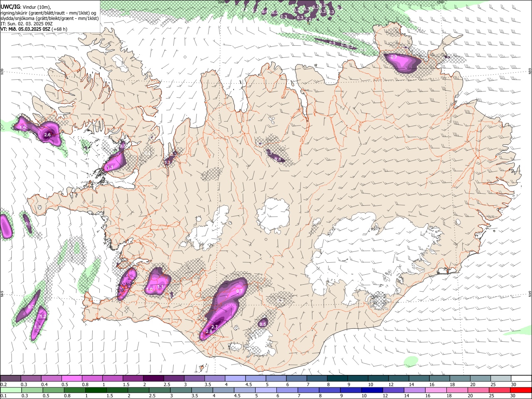Click the 2.8 precipitation value label

[x=209, y=331]
